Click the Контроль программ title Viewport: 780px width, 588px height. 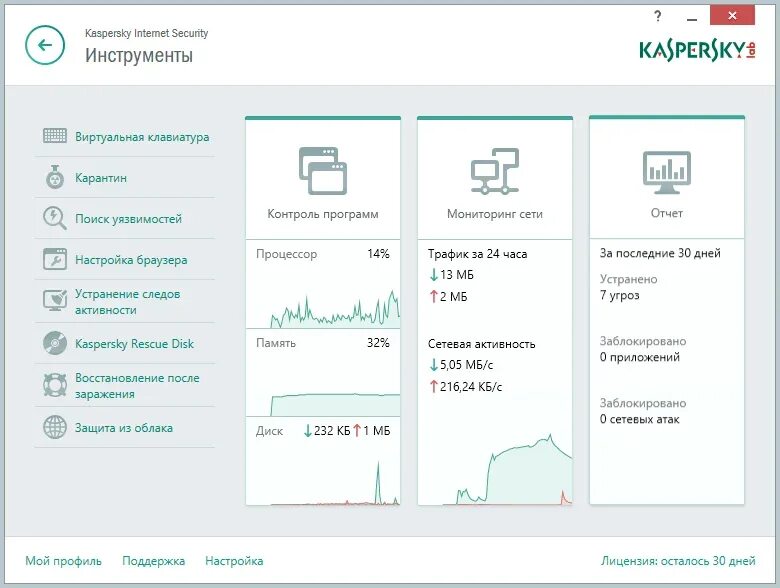[323, 214]
